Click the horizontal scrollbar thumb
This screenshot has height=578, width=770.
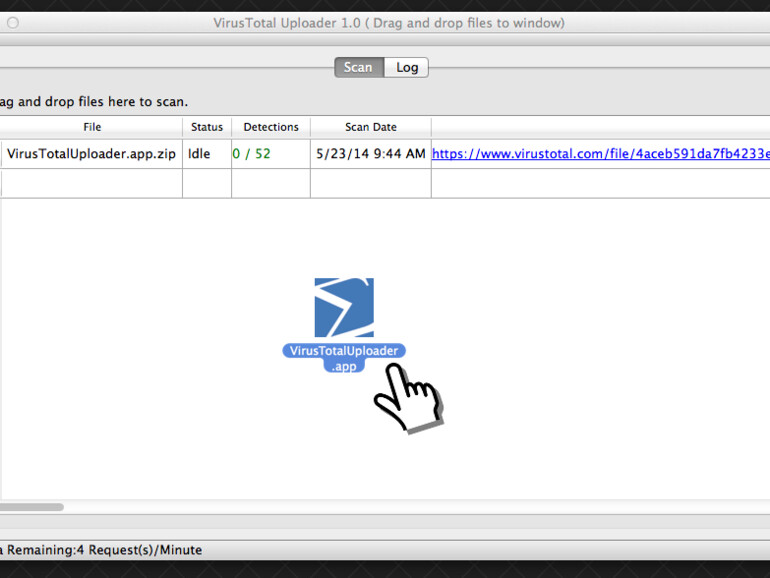[31, 507]
